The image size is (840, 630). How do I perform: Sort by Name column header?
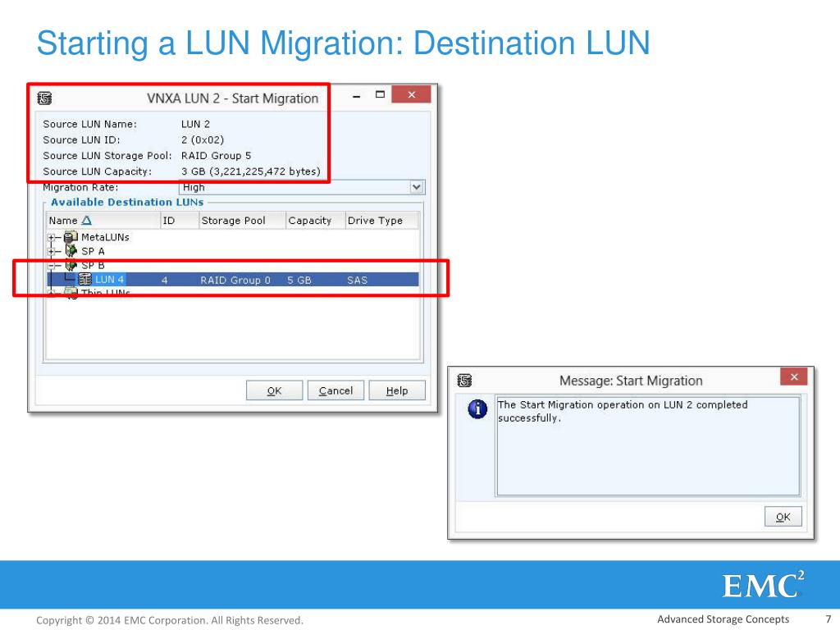(x=103, y=220)
